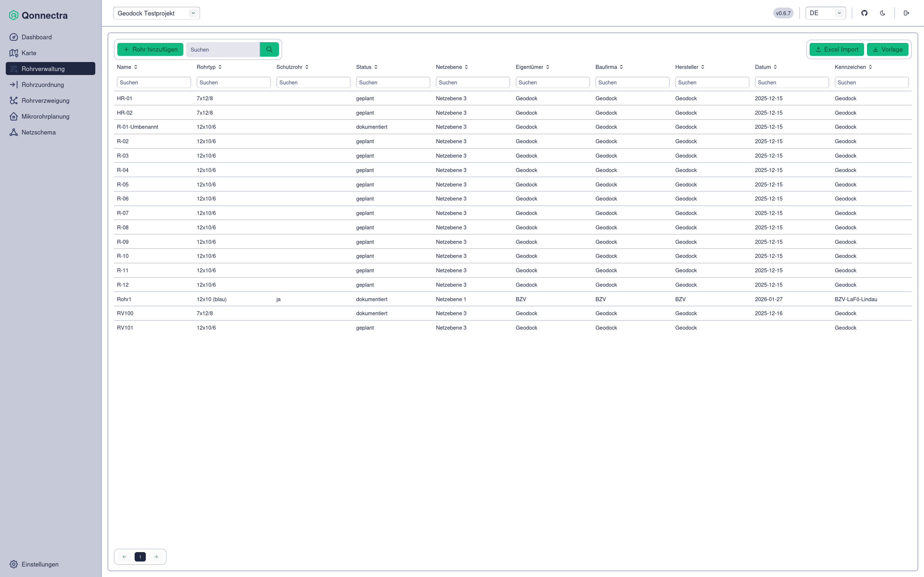This screenshot has height=577, width=924.
Task: Open the Karte map page
Action: [x=29, y=53]
